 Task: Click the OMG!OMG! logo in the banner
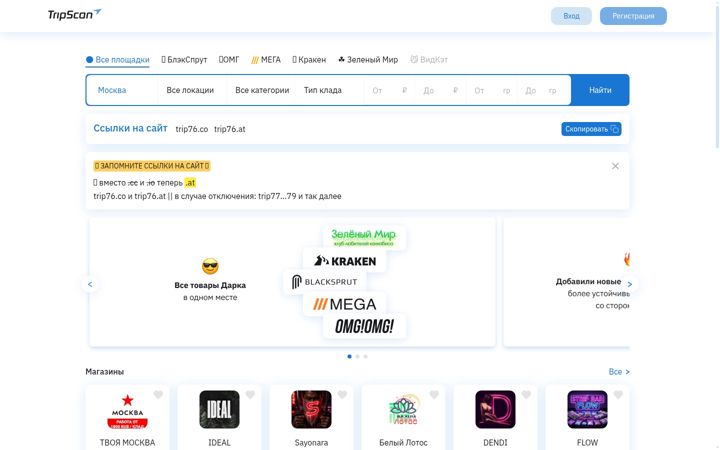(364, 326)
